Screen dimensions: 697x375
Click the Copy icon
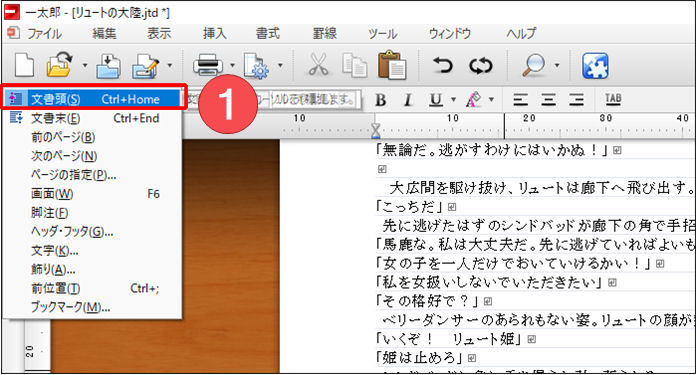(x=355, y=65)
